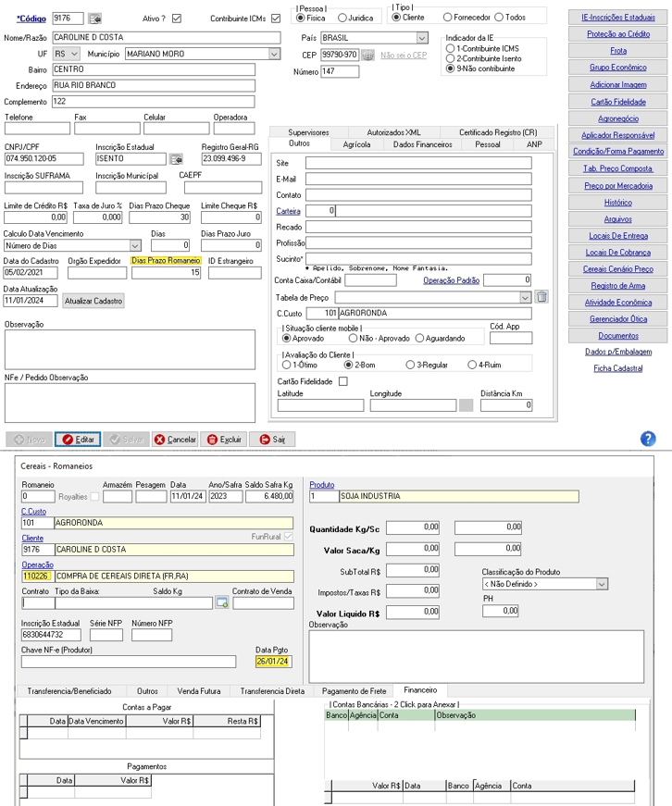Click the Ficha Cadastral link
This screenshot has height=806, width=672.
618,368
